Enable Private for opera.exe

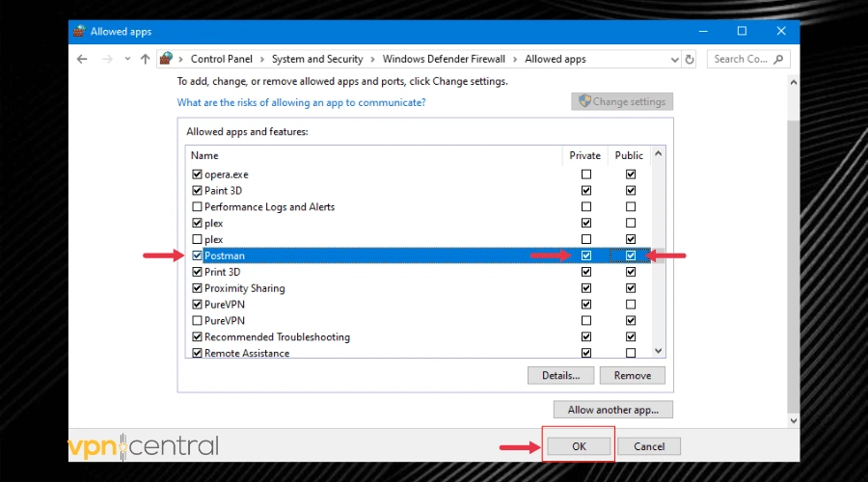[x=586, y=174]
